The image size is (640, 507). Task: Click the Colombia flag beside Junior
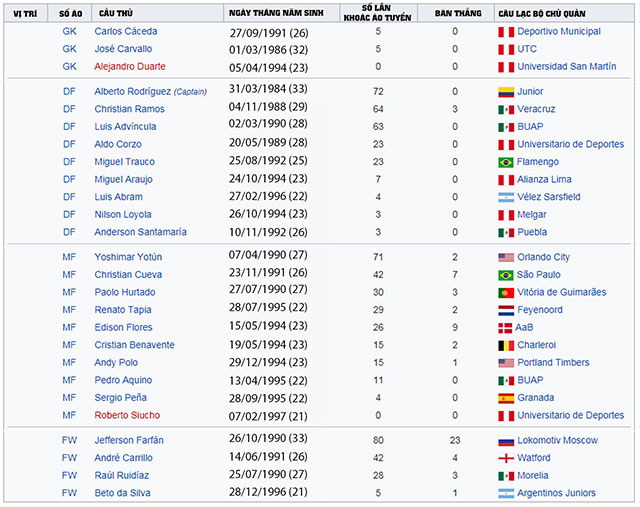[505, 92]
